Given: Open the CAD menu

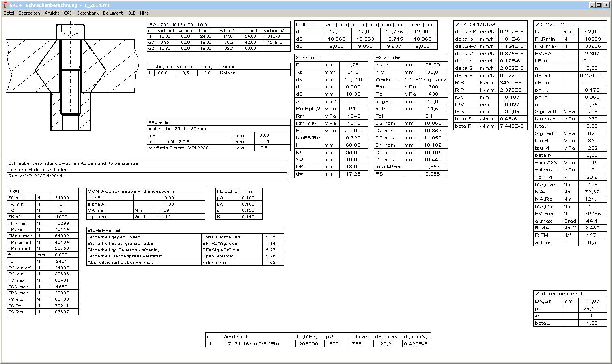Looking at the screenshot, I should [x=68, y=13].
